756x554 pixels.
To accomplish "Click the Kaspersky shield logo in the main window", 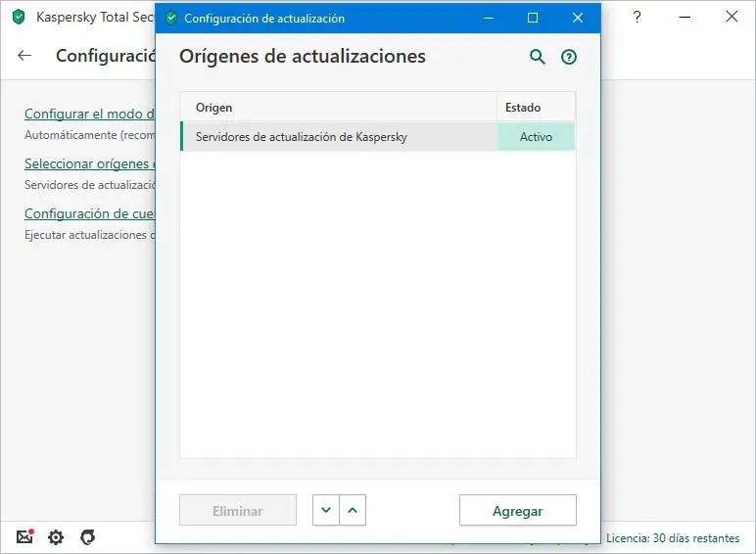I will pyautogui.click(x=19, y=17).
